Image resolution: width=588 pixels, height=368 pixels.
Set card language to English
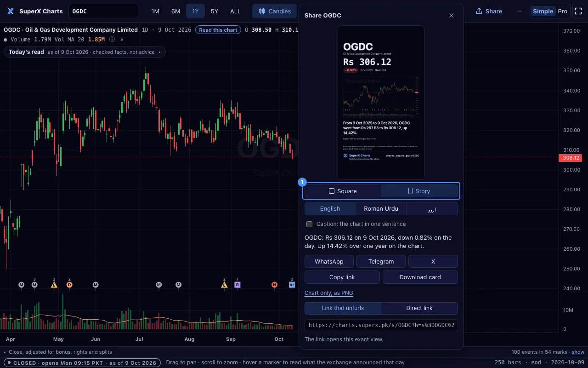[330, 209]
